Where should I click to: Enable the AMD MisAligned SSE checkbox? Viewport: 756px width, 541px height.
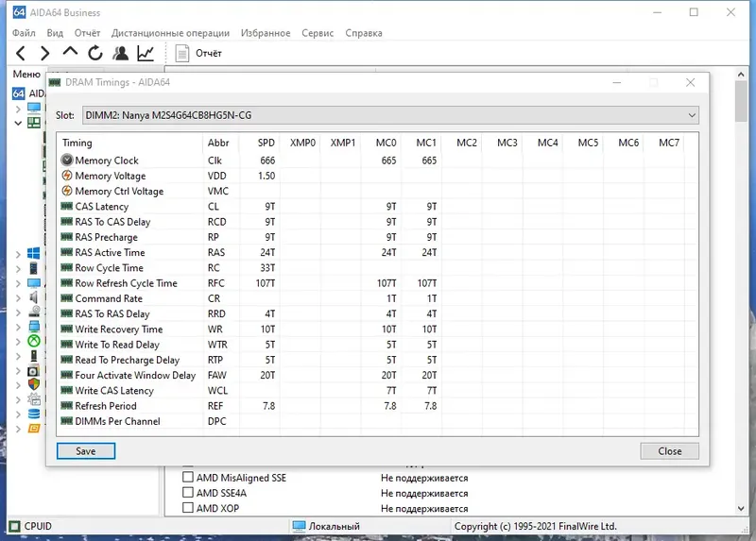pyautogui.click(x=188, y=478)
